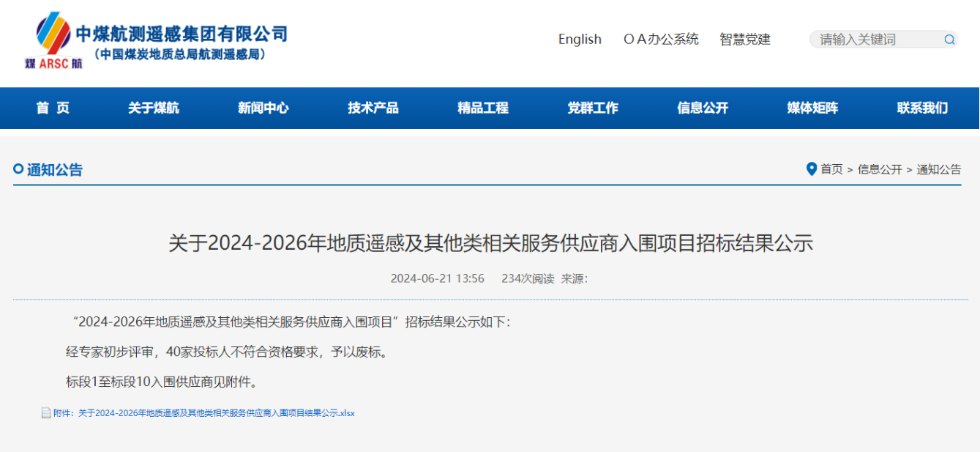This screenshot has height=452, width=980.
Task: Click subtitle 中国煤炭地质总局航测遥感局
Action: pyautogui.click(x=180, y=55)
